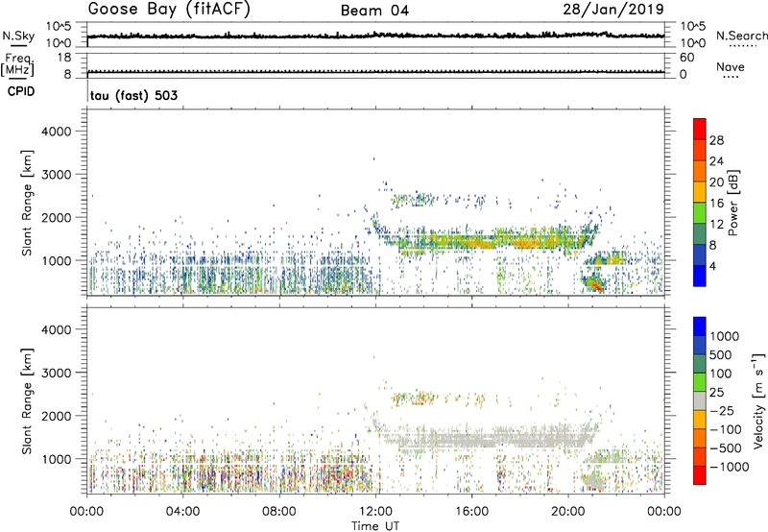This screenshot has height=532, width=768.
Task: Click the 25 label on Velocity colorbar
Action: coord(716,393)
